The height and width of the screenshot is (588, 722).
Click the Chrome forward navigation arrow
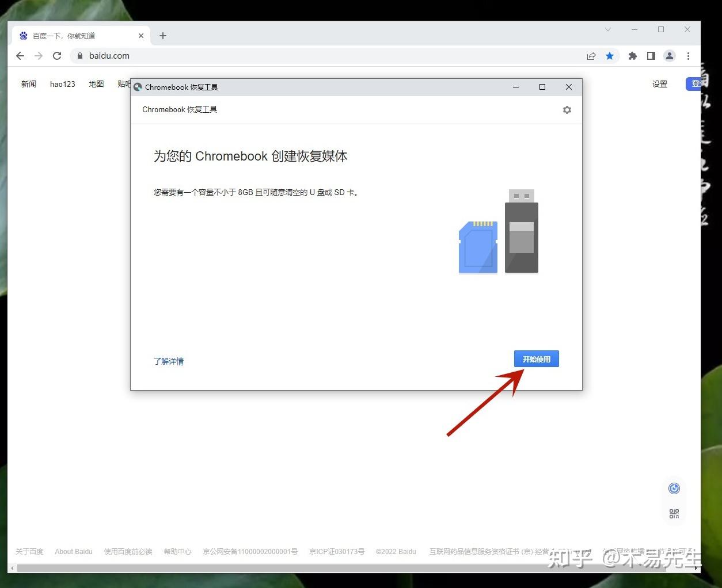tap(39, 56)
